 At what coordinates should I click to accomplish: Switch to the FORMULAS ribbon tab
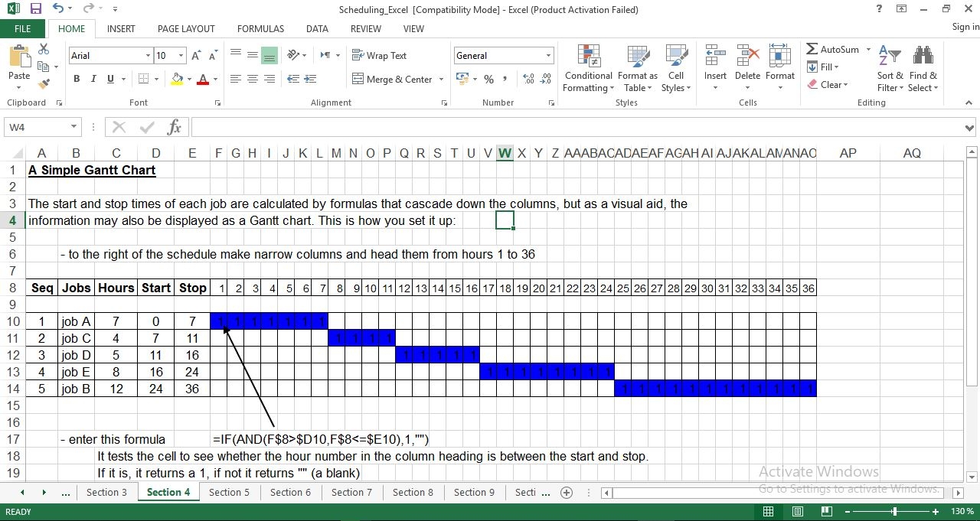(260, 28)
